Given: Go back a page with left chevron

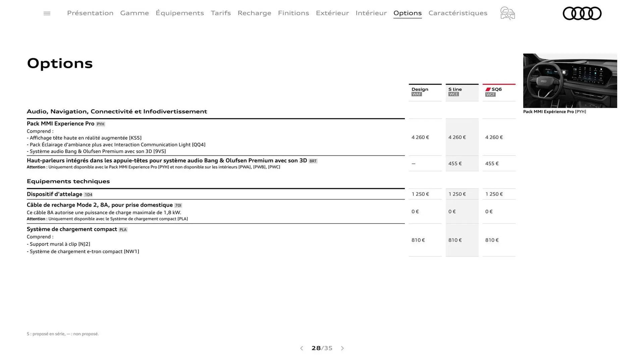Looking at the screenshot, I should 301,348.
